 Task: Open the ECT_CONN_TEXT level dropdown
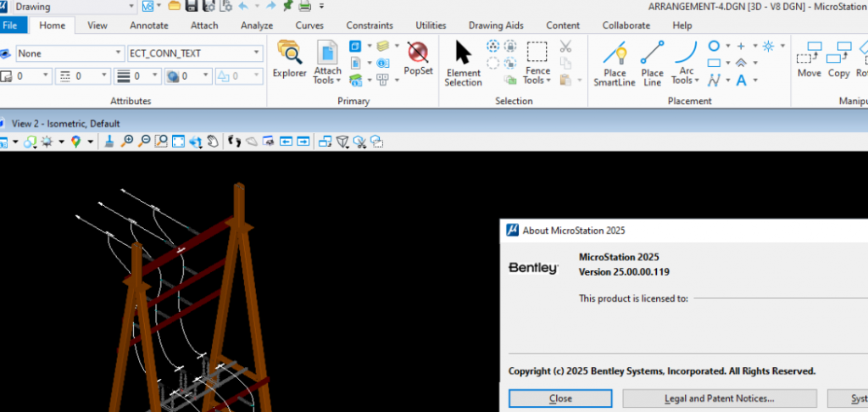click(257, 53)
